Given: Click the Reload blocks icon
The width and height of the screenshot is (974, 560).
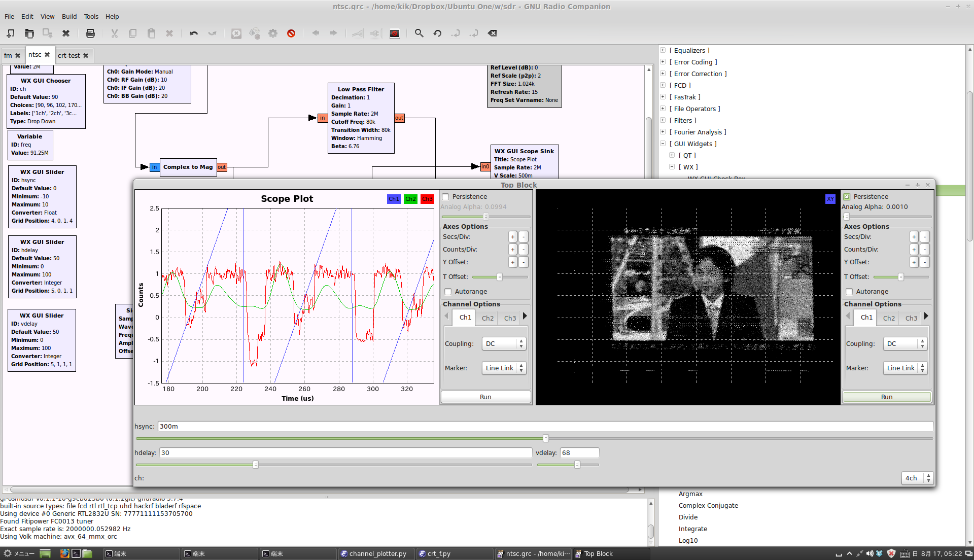Looking at the screenshot, I should 437,33.
